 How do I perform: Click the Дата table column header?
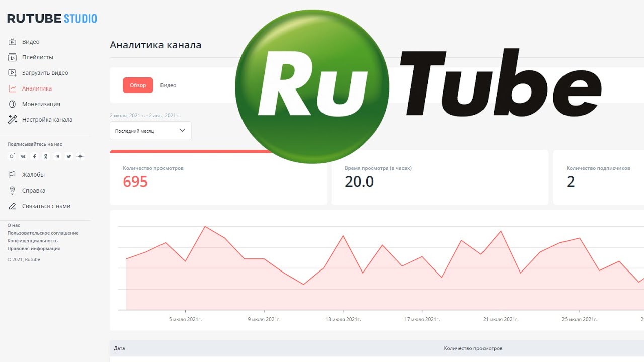tap(119, 348)
